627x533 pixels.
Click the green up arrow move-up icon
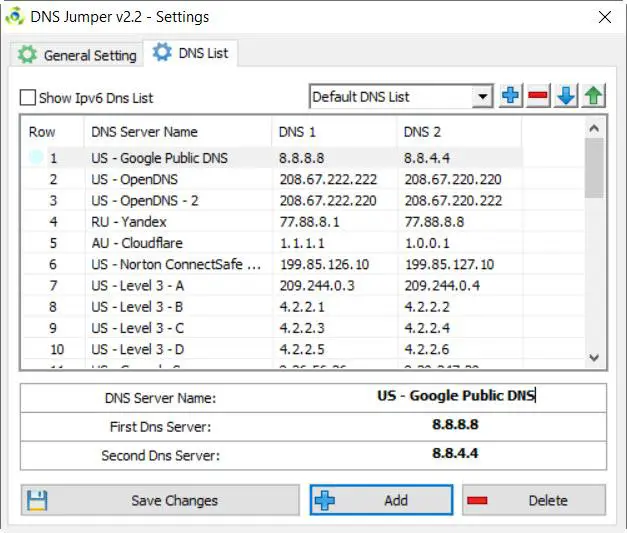(594, 96)
